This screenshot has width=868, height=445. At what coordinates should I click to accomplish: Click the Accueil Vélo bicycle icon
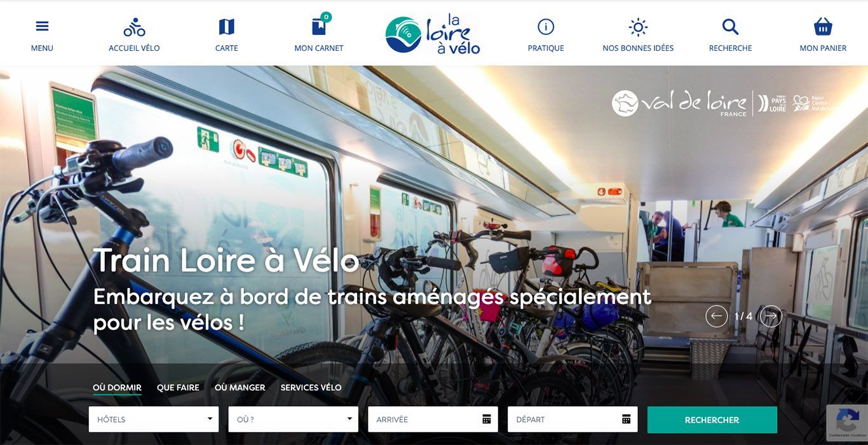pos(134,27)
